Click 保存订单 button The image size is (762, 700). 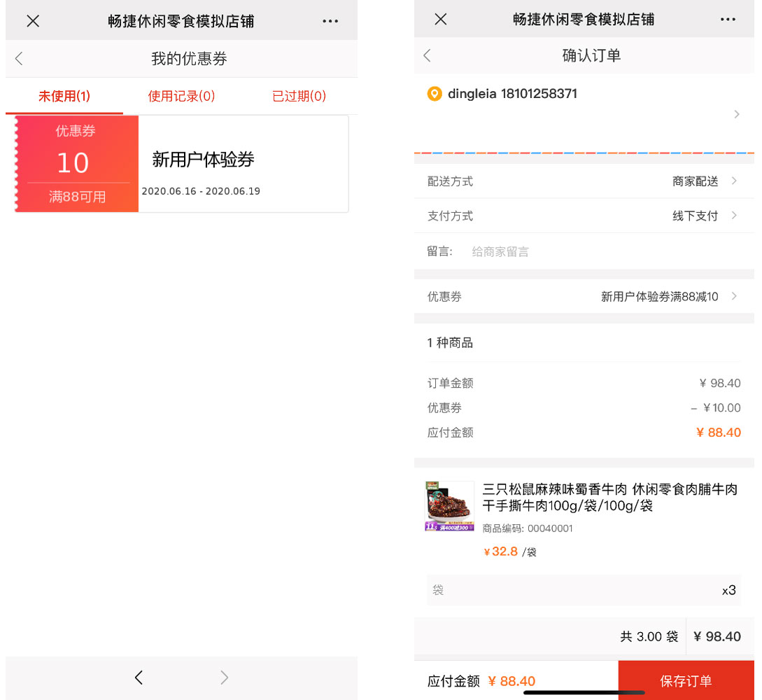tap(686, 680)
